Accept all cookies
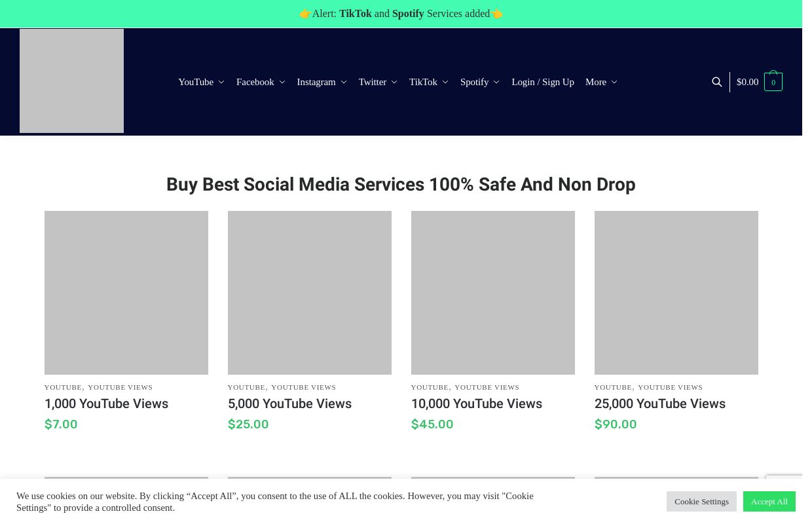812x524 pixels. click(769, 501)
